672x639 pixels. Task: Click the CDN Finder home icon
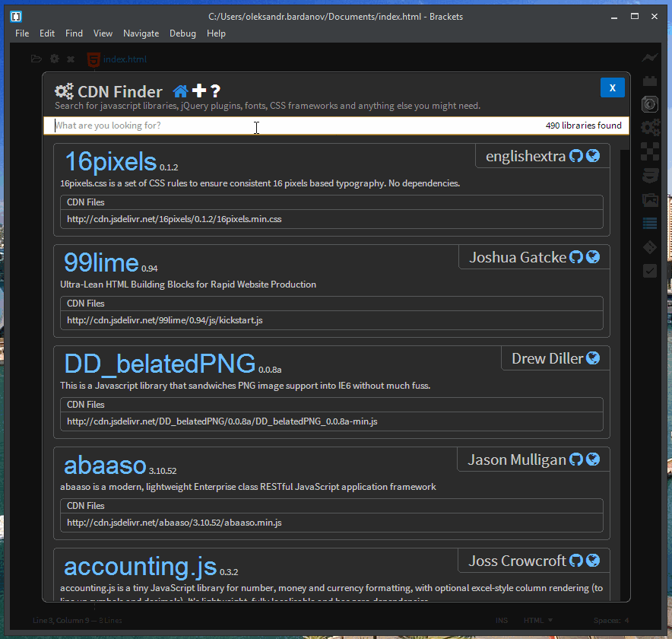tap(180, 91)
